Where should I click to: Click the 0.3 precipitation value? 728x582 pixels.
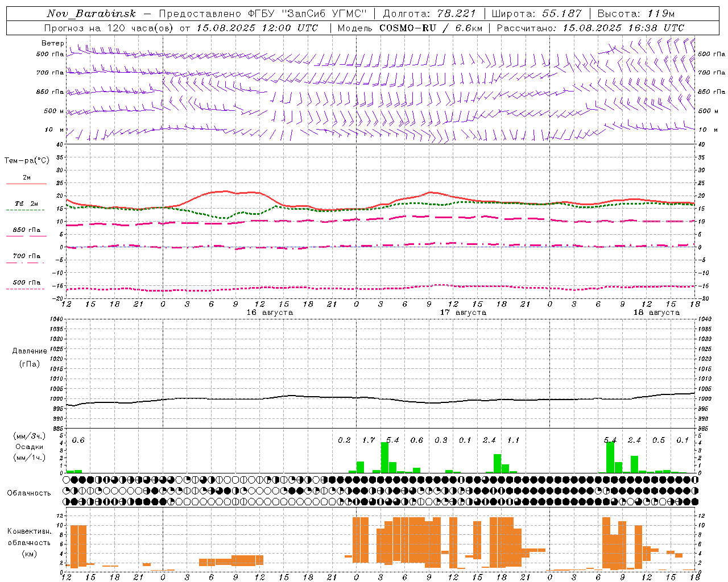pos(441,440)
